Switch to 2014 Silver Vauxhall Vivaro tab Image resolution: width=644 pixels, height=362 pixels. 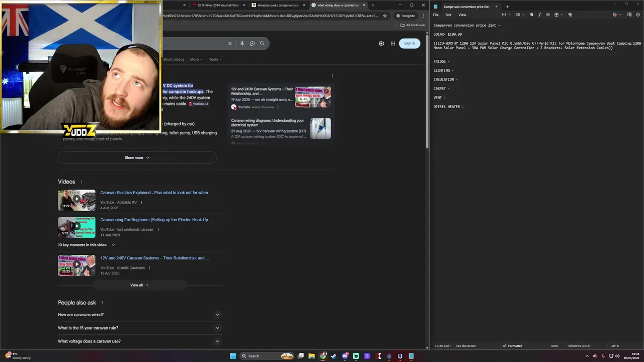218,5
